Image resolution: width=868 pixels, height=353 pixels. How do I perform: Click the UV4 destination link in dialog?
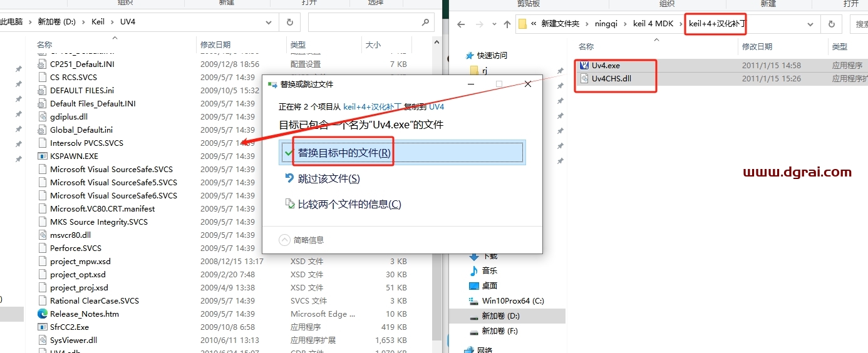pos(437,107)
